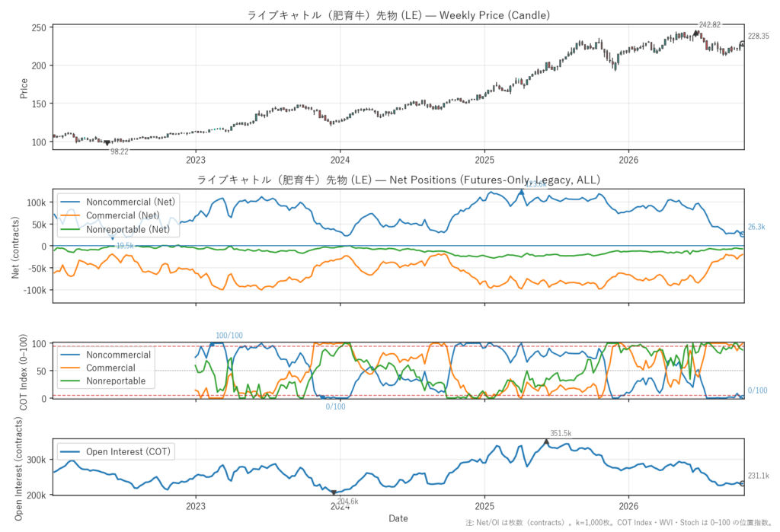Click the "Open Interest (contracts)" y-axis label

(18, 468)
